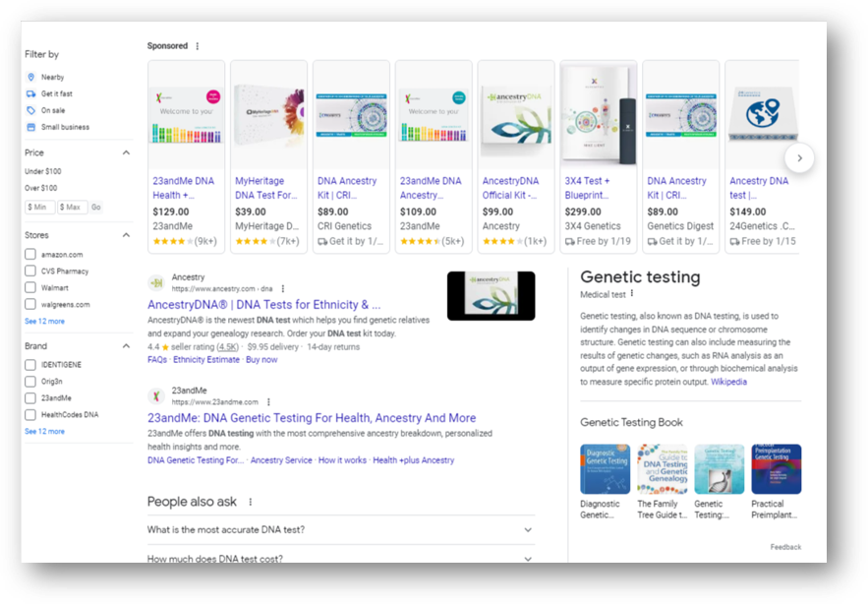868x604 pixels.
Task: Open 23andMe DNA Health $129.00 product card
Action: [186, 156]
